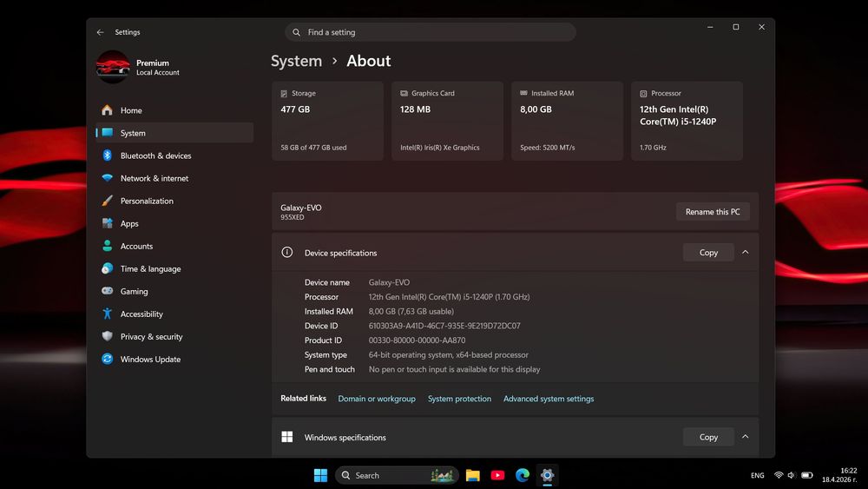
Task: Collapse the Windows specifications section
Action: click(x=745, y=437)
